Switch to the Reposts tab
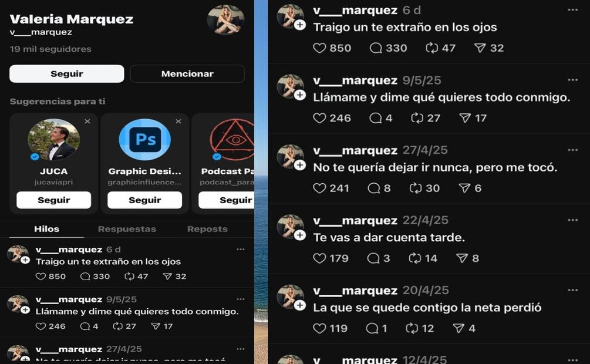Viewport: 590px width, 364px height. click(207, 229)
